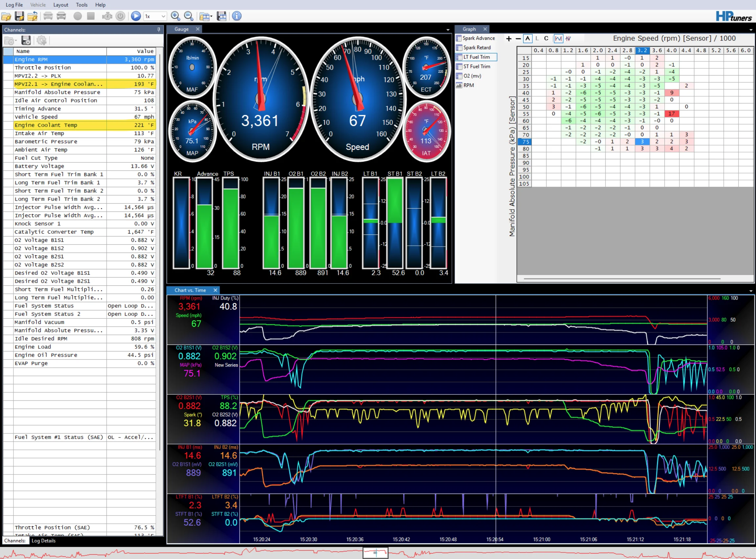Click the grey stop square button

coord(91,16)
